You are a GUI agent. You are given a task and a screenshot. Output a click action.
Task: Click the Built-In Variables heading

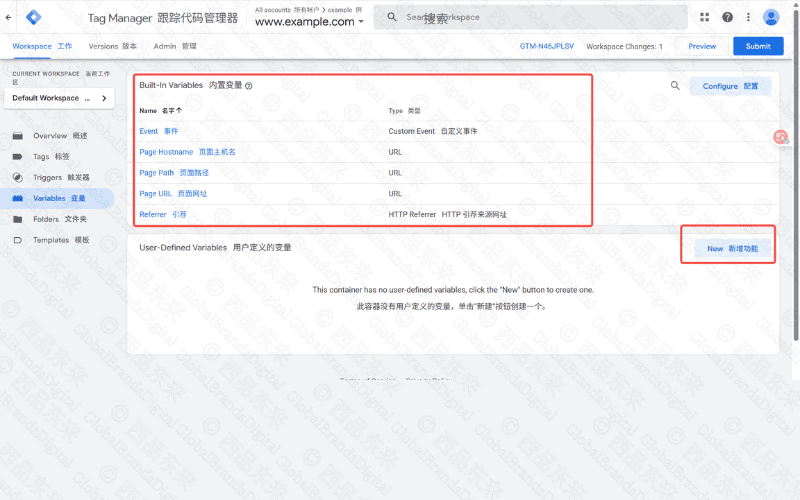(190, 85)
